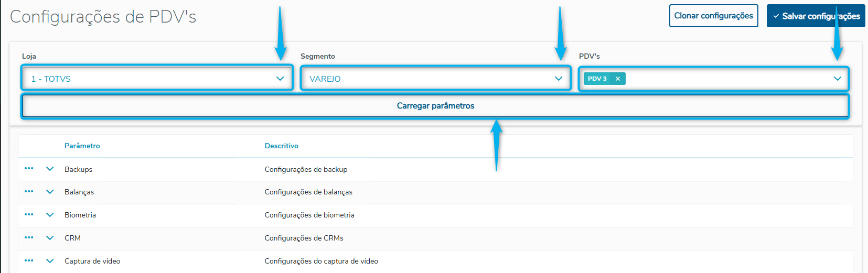Open the three-dots menu for Balanças row
The height and width of the screenshot is (273, 868).
[29, 192]
